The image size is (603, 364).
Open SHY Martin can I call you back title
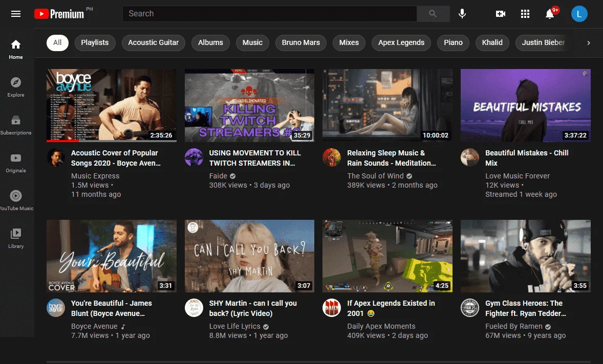click(x=253, y=308)
